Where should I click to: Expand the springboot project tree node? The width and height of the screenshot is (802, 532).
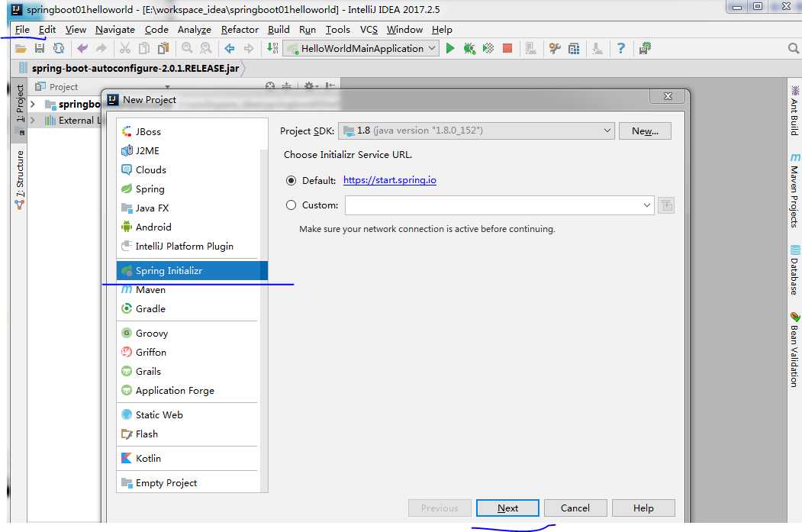[33, 105]
